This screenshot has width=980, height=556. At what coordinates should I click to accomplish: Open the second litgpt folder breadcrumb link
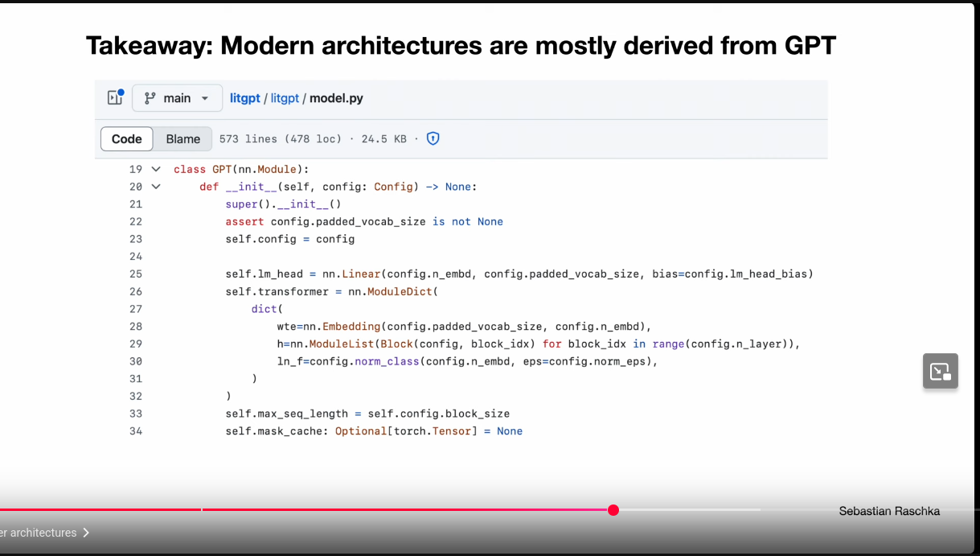285,98
